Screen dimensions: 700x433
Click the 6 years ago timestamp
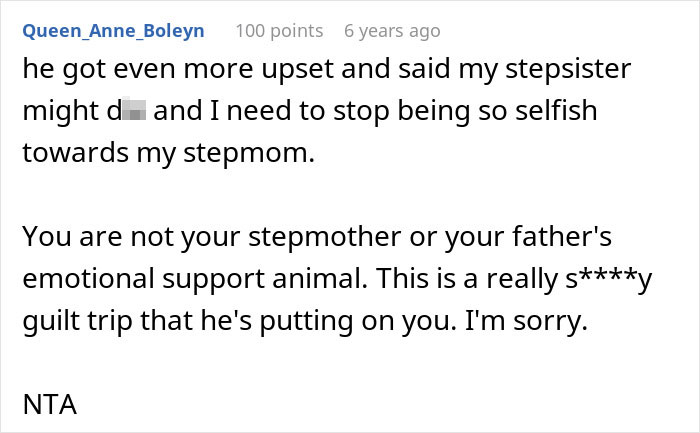(x=391, y=31)
